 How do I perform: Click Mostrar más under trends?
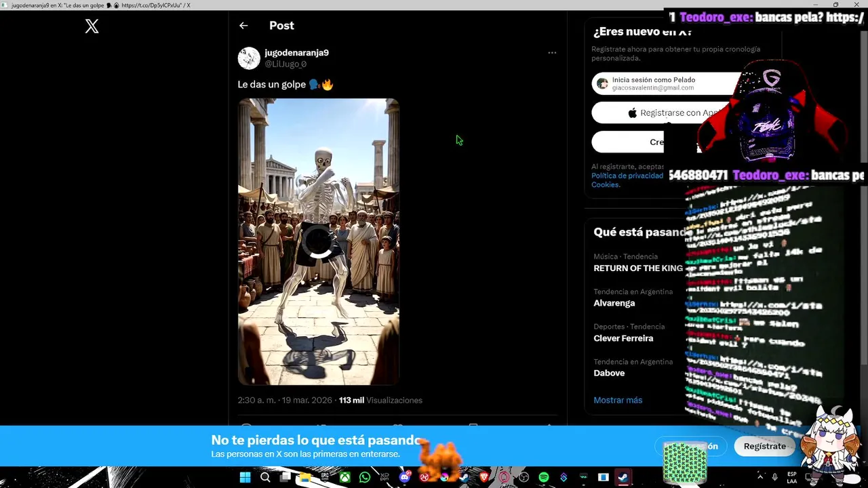point(618,401)
